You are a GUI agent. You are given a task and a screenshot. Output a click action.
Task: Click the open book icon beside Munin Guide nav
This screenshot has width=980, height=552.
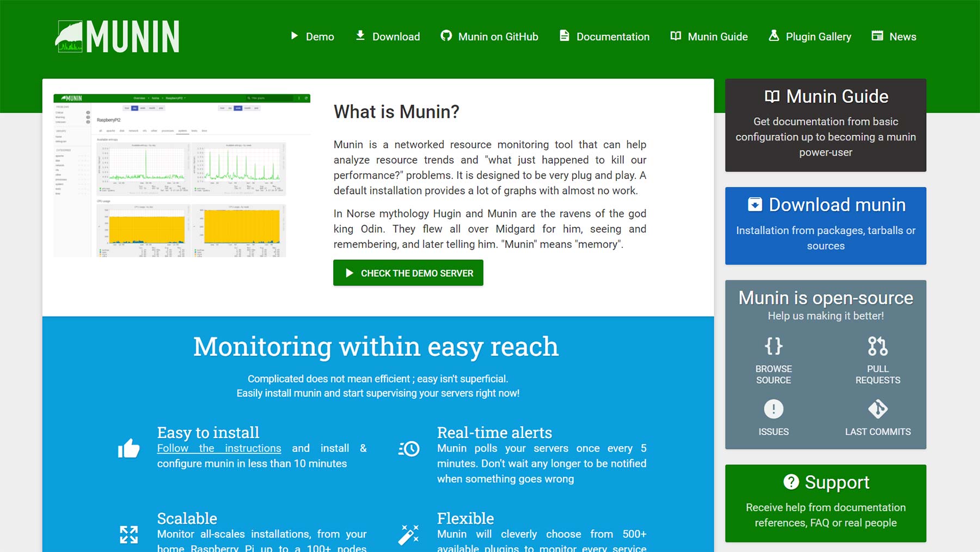coord(676,36)
